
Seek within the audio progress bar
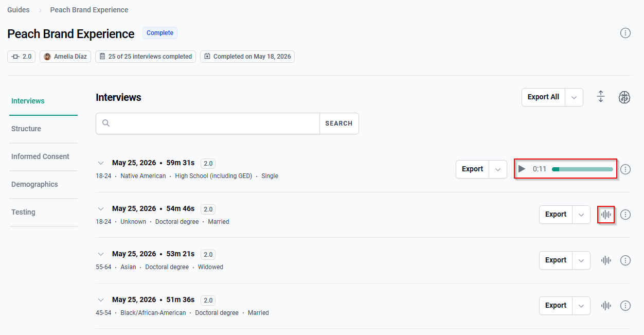pyautogui.click(x=582, y=169)
